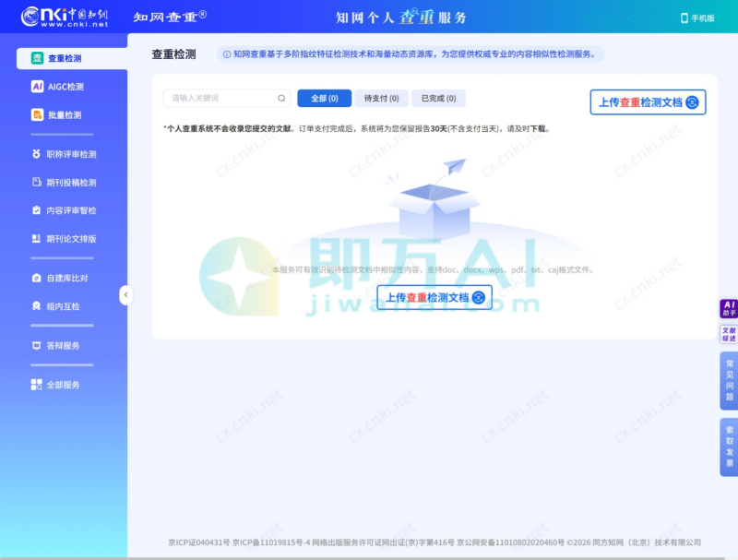This screenshot has height=560, width=738.
Task: Open 批量检测 from the sidebar
Action: 57,113
